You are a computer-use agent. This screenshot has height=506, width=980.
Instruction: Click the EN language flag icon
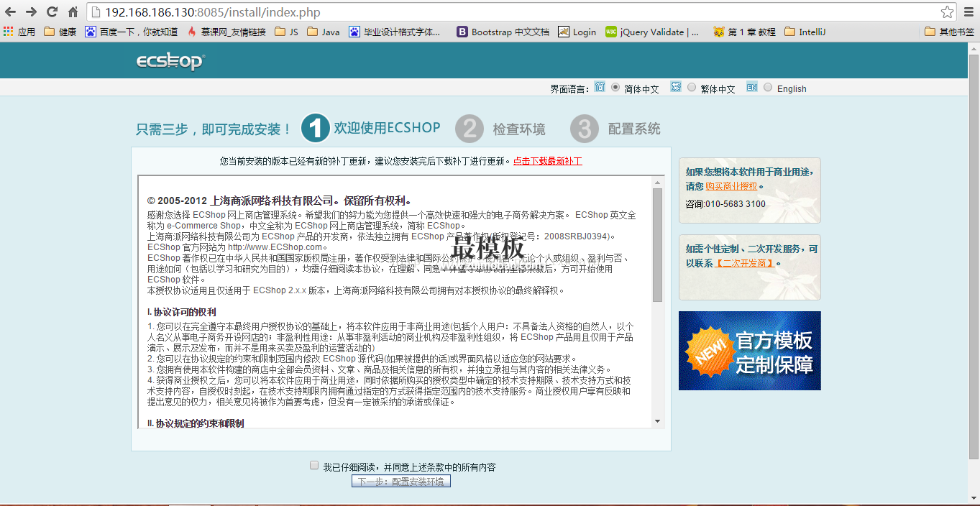(752, 87)
